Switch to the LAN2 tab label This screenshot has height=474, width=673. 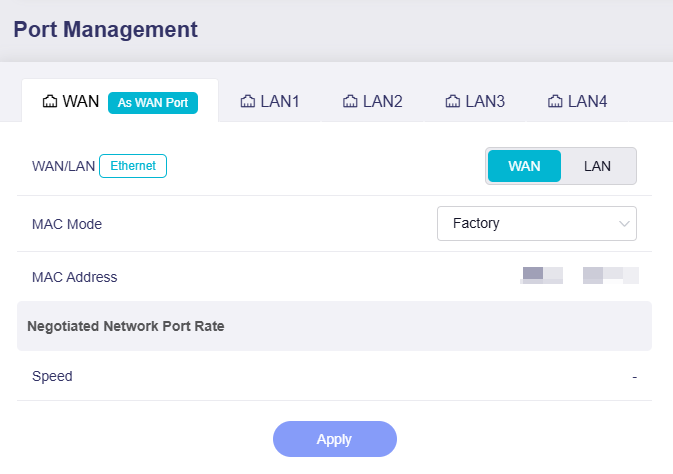click(x=382, y=101)
